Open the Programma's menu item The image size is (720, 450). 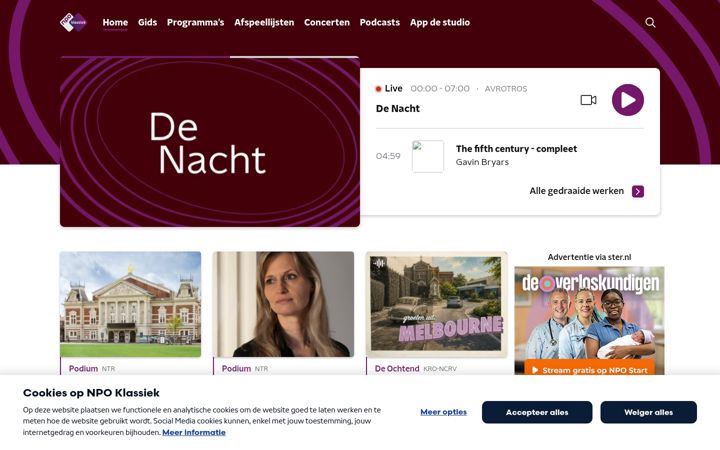point(195,22)
